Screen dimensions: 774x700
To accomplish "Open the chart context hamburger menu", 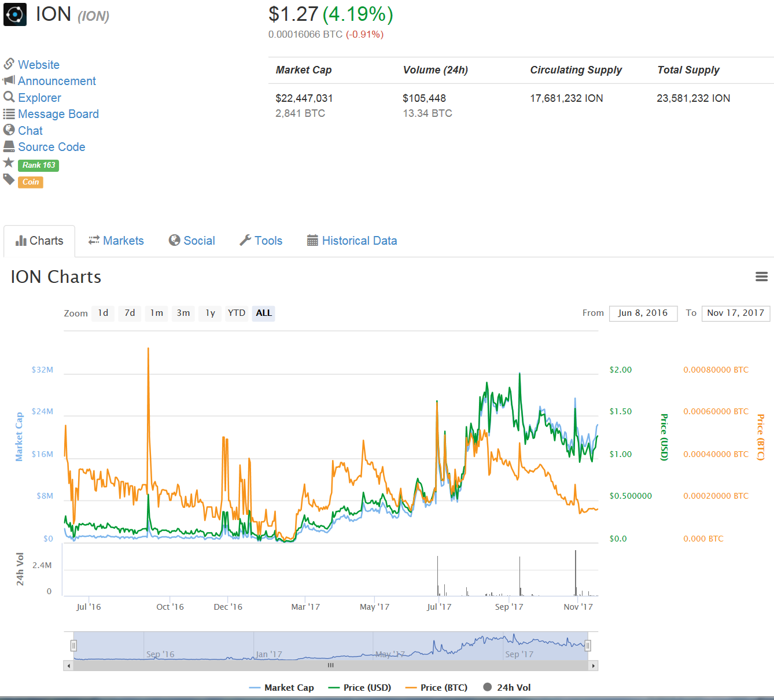I will coord(762,277).
